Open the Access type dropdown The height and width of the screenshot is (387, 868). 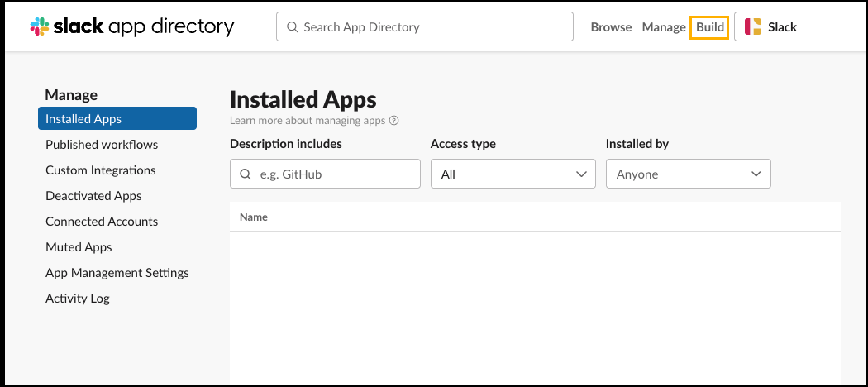[x=513, y=174]
